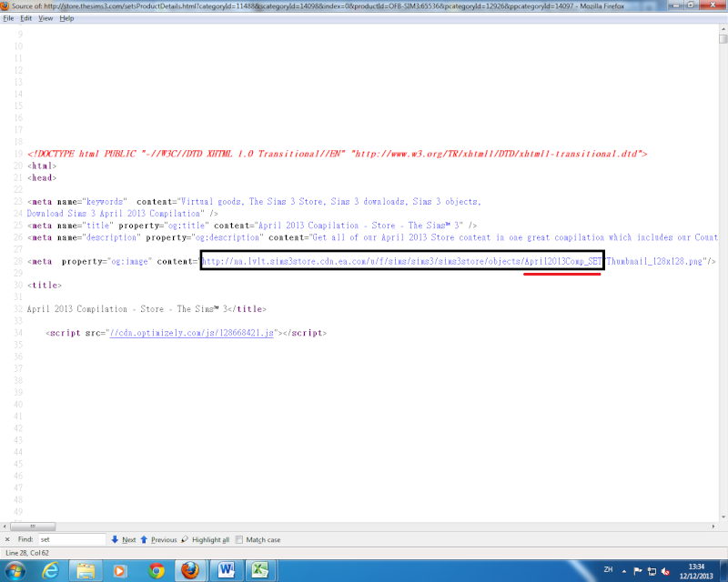Open Microsoft Word taskbar icon
This screenshot has width=728, height=582.
click(226, 570)
